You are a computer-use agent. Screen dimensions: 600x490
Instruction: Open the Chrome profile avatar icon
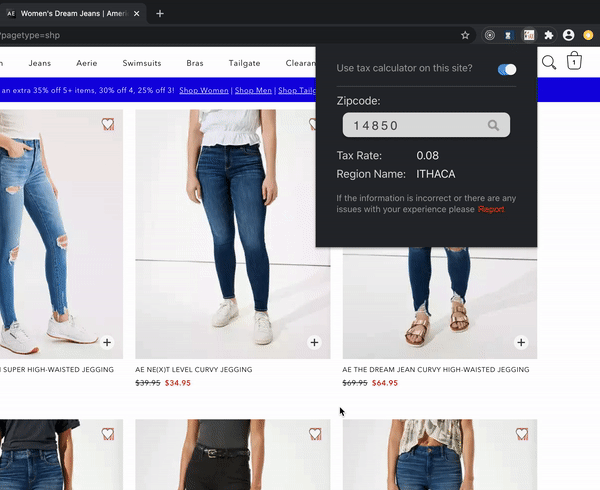(569, 35)
